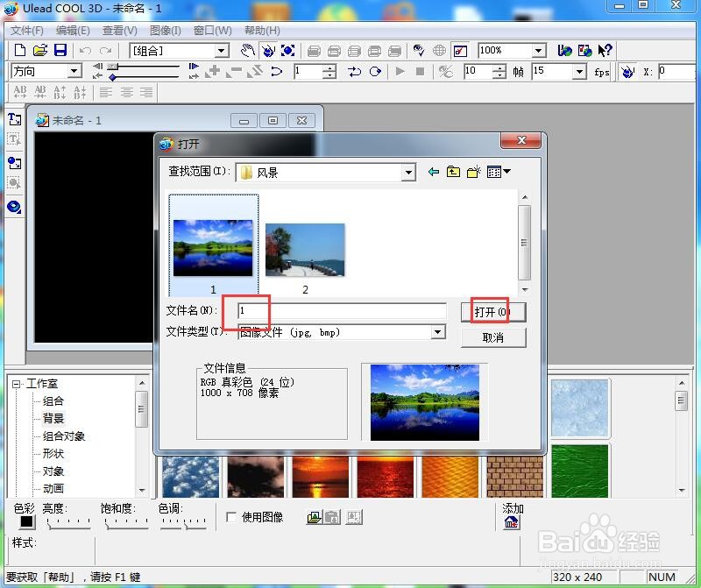Click the Up one level folder icon
The height and width of the screenshot is (588, 701).
[453, 172]
